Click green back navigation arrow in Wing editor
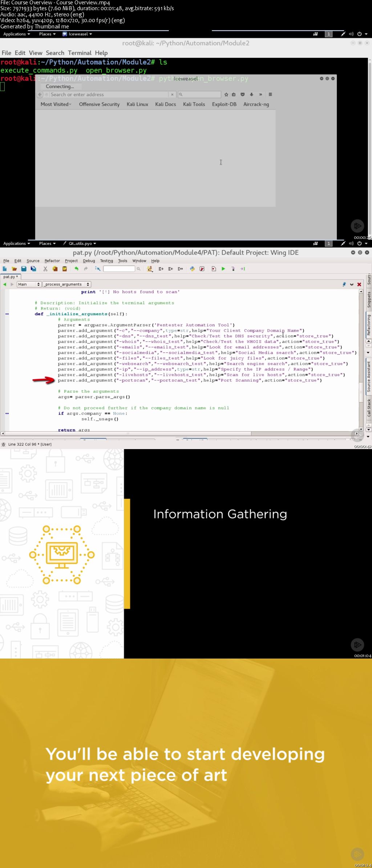 click(5, 284)
